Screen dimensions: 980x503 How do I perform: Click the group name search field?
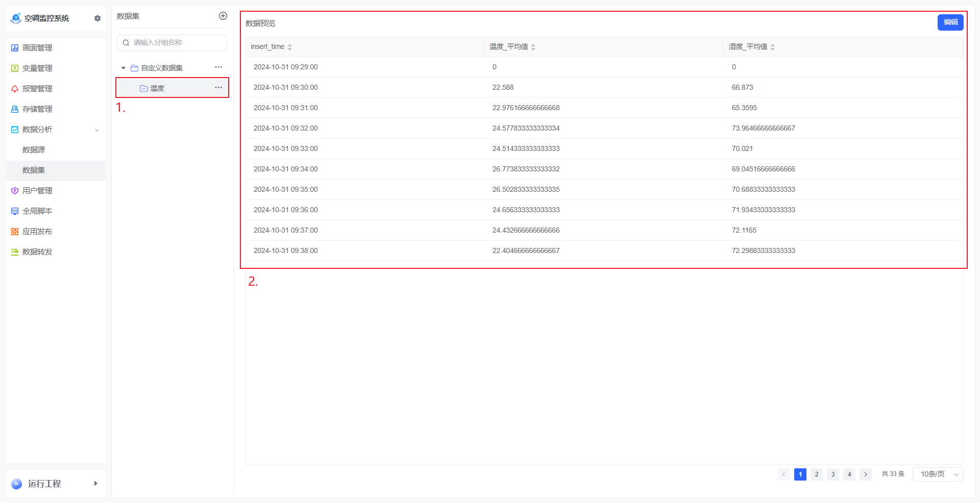[172, 43]
